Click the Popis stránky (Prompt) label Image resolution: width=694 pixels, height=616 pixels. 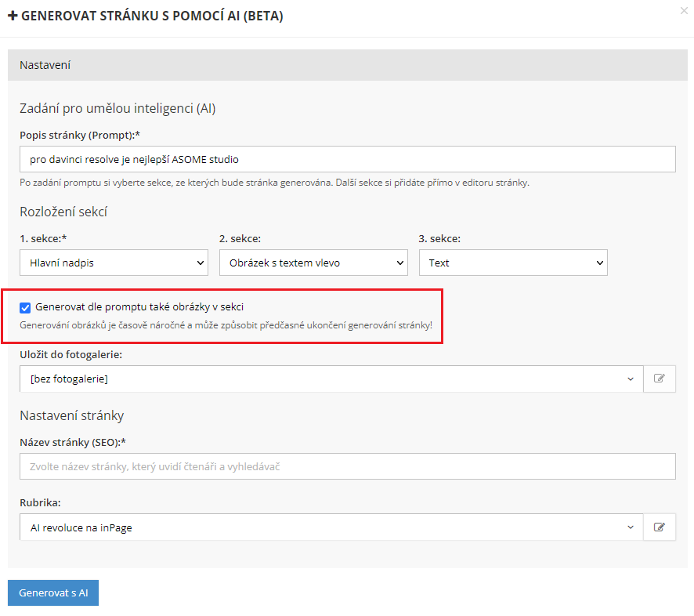pyautogui.click(x=79, y=135)
